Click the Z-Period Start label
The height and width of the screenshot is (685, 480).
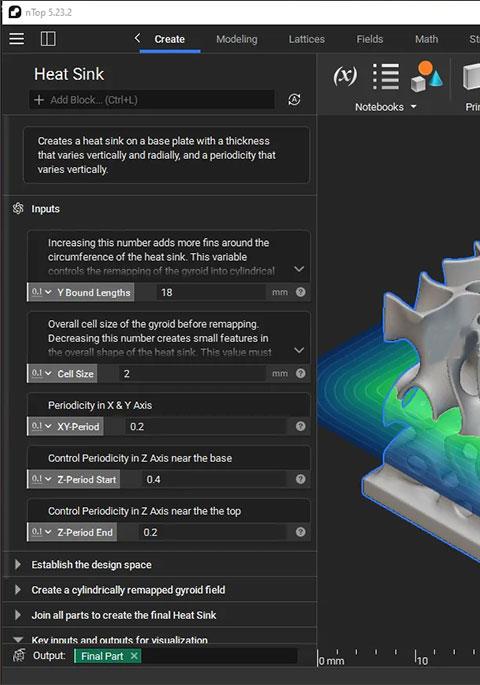[87, 480]
